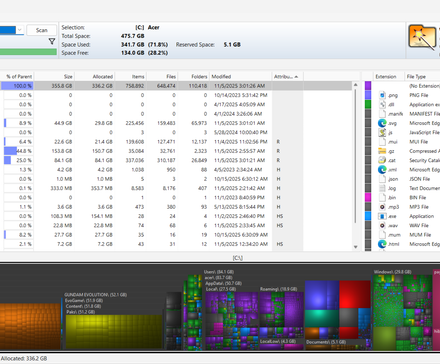Click the vertical scrollbar thumb in the table
Viewport: 440px width, 364px height.
355,156
